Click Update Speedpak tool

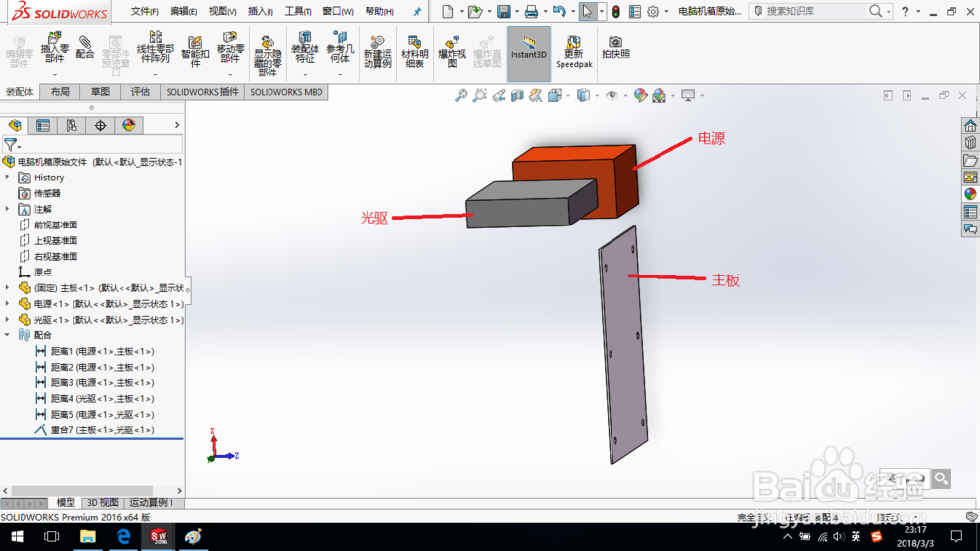coord(573,52)
